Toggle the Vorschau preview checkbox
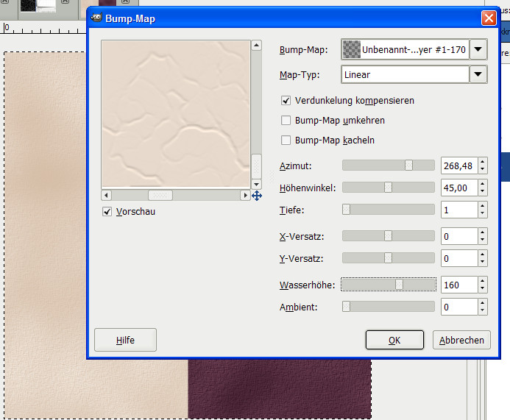The width and height of the screenshot is (510, 420). pyautogui.click(x=108, y=212)
